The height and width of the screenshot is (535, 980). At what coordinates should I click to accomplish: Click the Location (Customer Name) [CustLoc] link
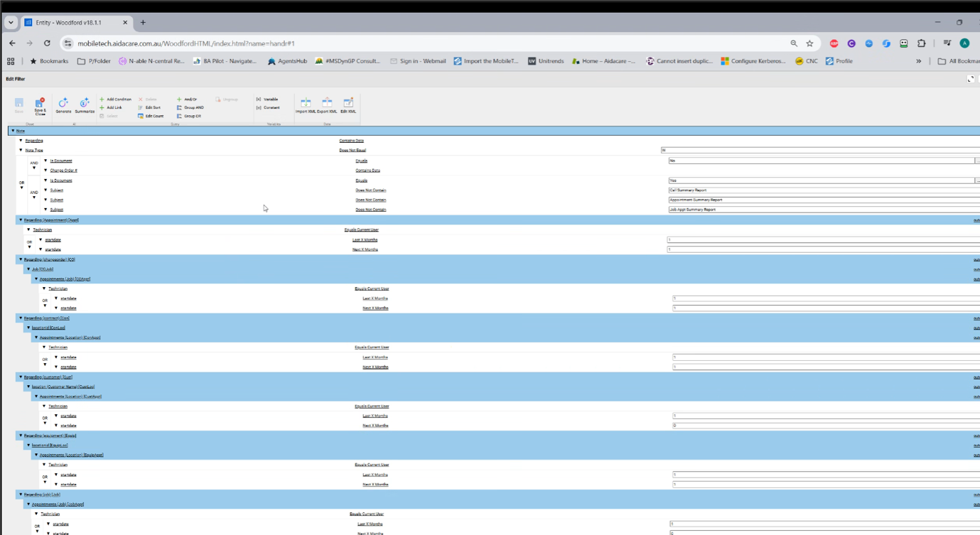tap(63, 387)
